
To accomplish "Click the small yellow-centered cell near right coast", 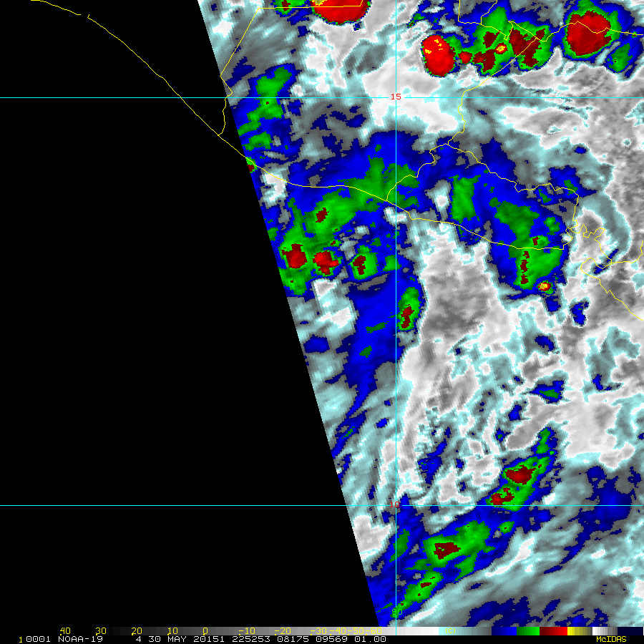I will tap(545, 286).
